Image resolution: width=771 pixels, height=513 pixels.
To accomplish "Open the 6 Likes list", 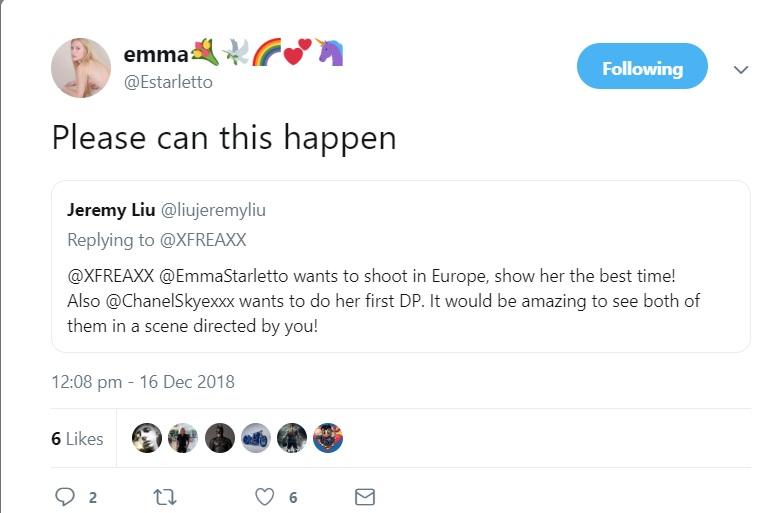I will (x=77, y=439).
